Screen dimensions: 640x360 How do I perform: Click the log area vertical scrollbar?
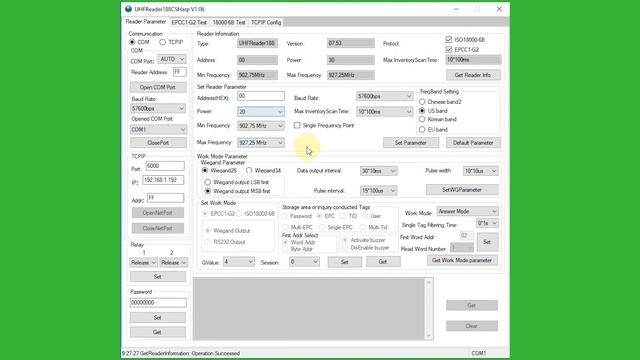(x=429, y=309)
